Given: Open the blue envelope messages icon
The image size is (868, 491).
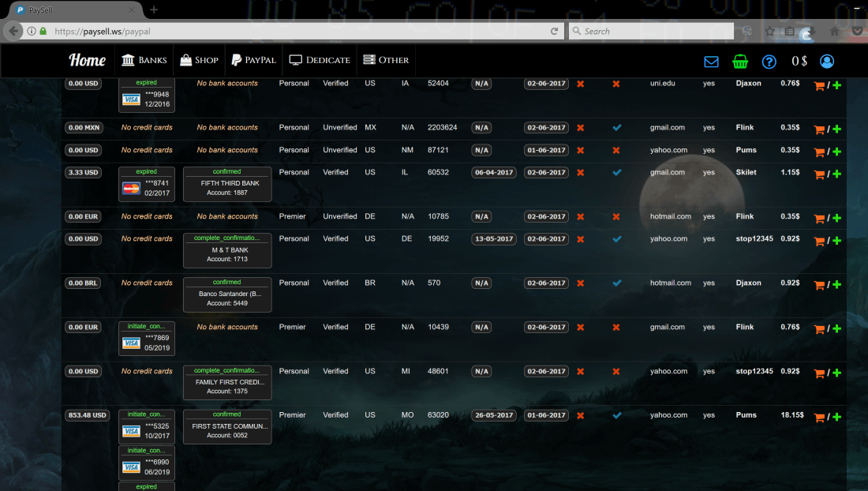Looking at the screenshot, I should pos(711,62).
